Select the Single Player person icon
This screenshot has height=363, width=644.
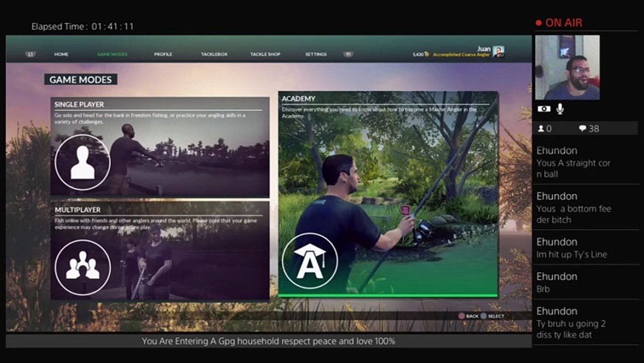coord(83,162)
